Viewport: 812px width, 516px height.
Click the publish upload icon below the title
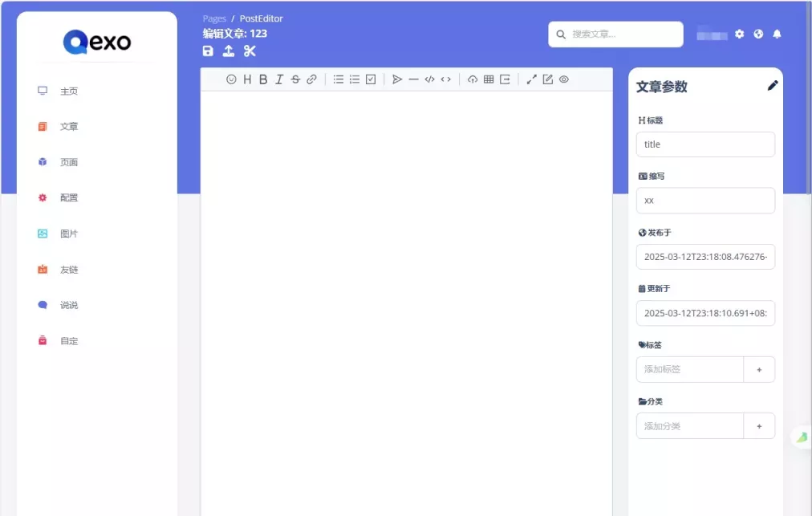[229, 51]
